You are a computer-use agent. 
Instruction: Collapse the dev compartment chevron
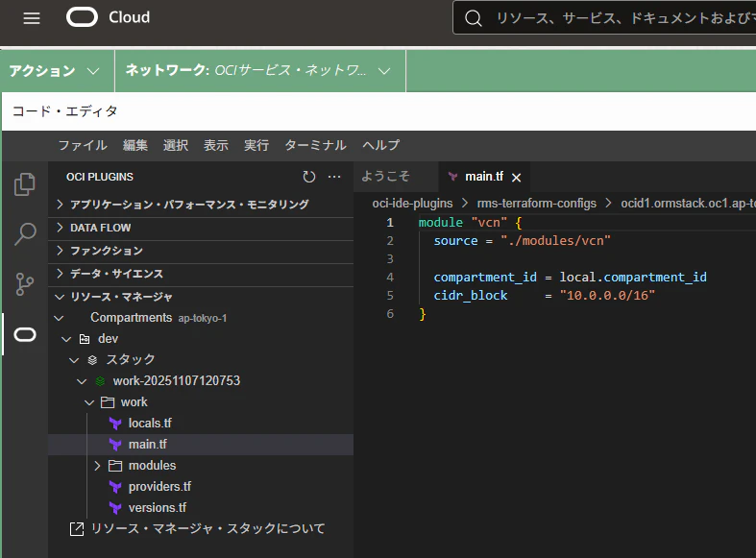(66, 339)
